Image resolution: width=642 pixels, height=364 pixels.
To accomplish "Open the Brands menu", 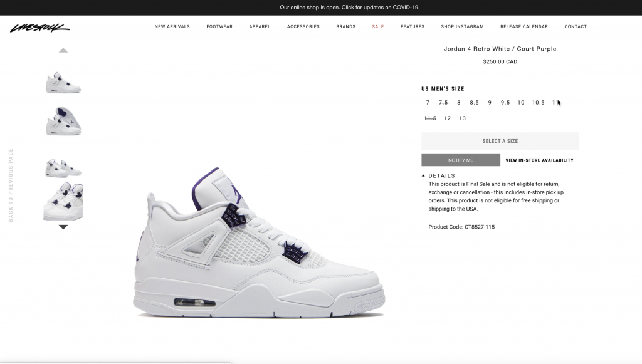I will (346, 26).
